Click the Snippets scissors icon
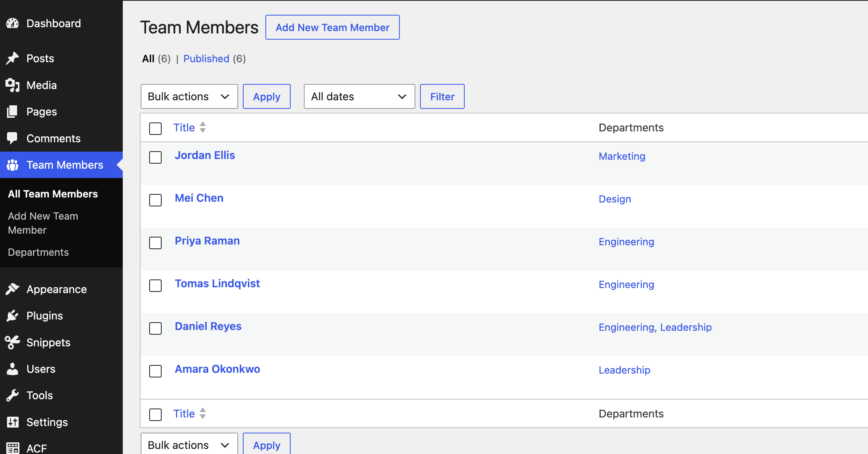 pyautogui.click(x=12, y=342)
